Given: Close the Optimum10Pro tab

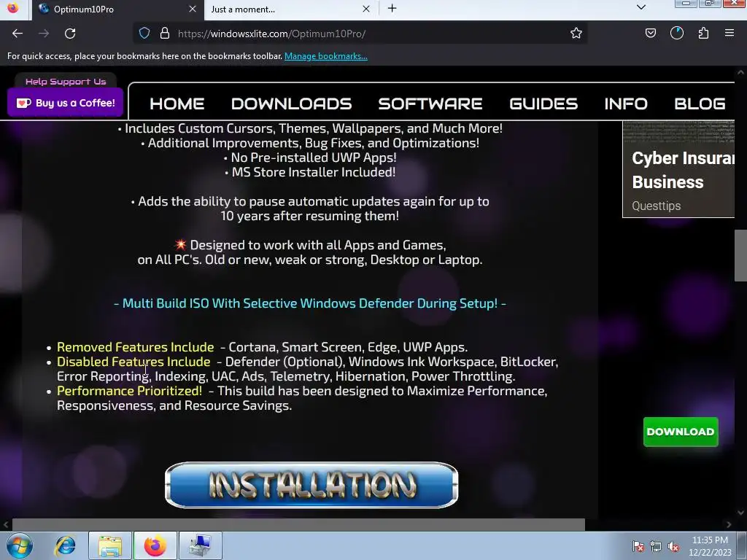Looking at the screenshot, I should [193, 9].
